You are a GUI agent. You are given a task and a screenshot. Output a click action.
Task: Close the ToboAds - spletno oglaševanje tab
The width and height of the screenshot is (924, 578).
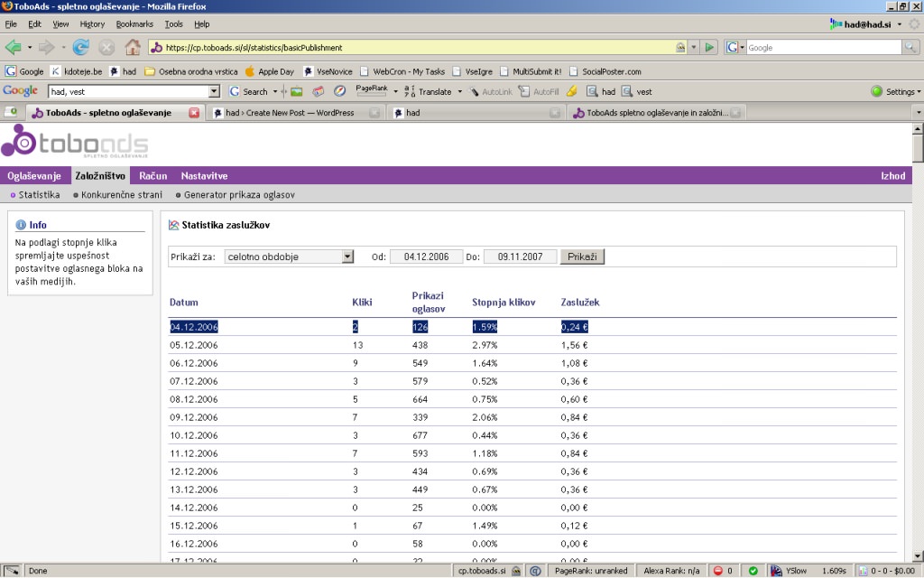[x=194, y=113]
